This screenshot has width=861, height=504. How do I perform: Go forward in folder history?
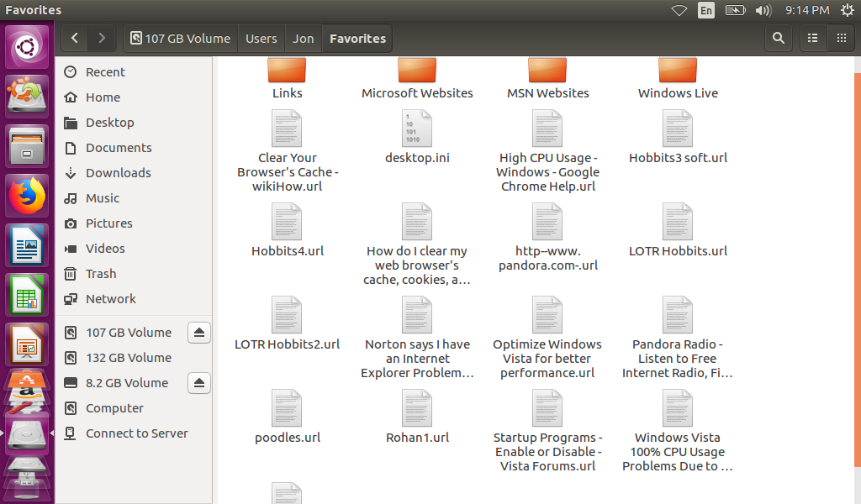coord(102,38)
